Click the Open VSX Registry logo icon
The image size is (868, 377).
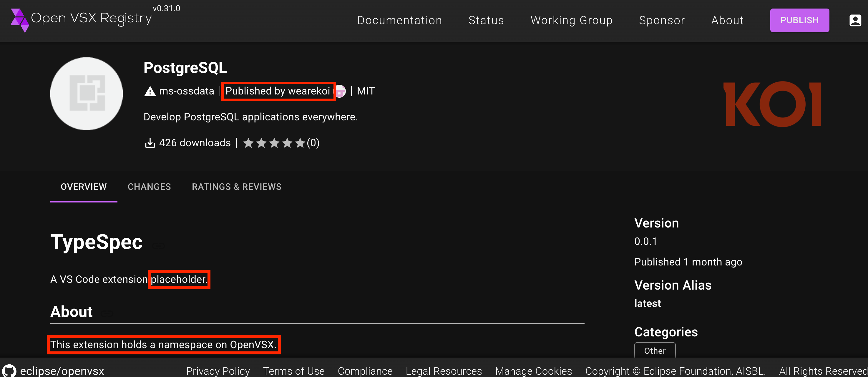click(19, 20)
